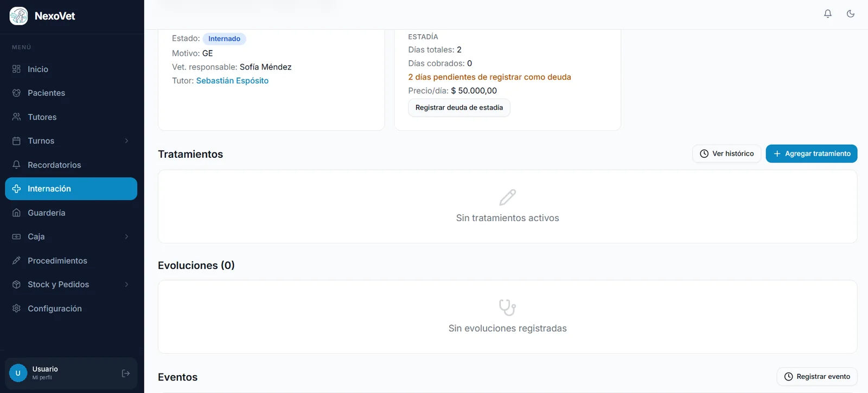
Task: Open Guardería menu item
Action: (x=71, y=212)
